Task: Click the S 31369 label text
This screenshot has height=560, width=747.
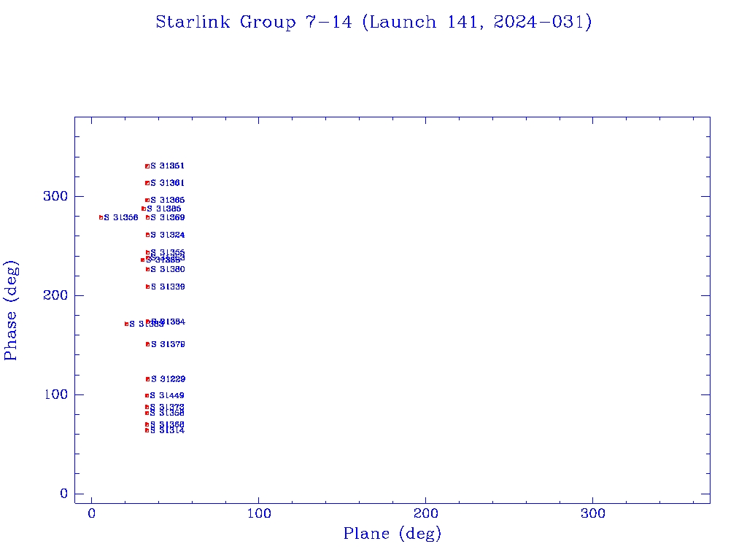Action: click(x=168, y=217)
